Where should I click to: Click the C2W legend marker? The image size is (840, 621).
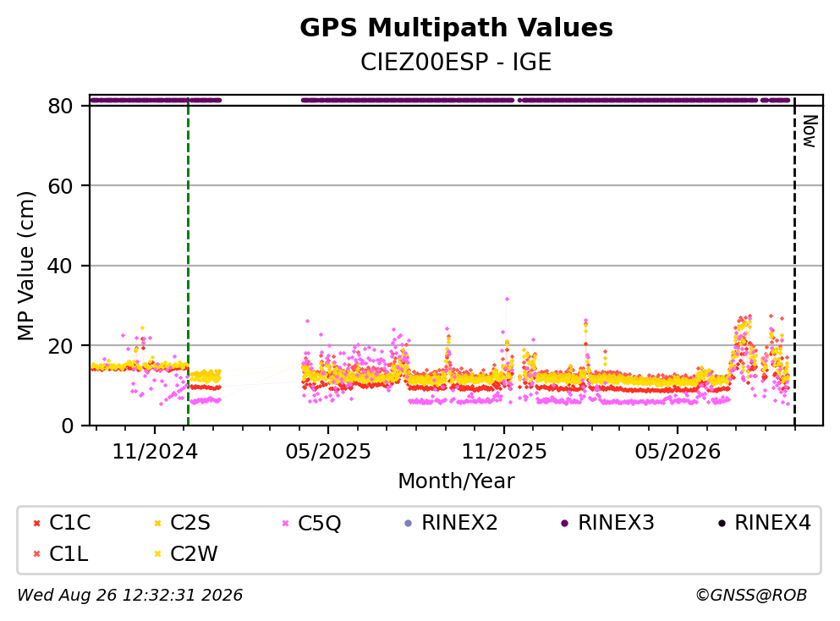(x=157, y=554)
